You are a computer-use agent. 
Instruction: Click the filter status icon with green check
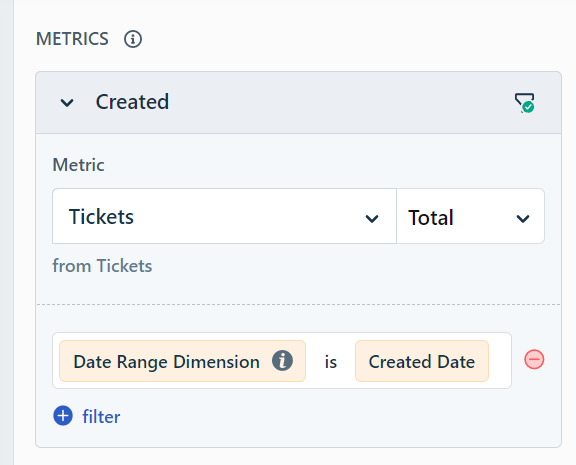(x=524, y=103)
